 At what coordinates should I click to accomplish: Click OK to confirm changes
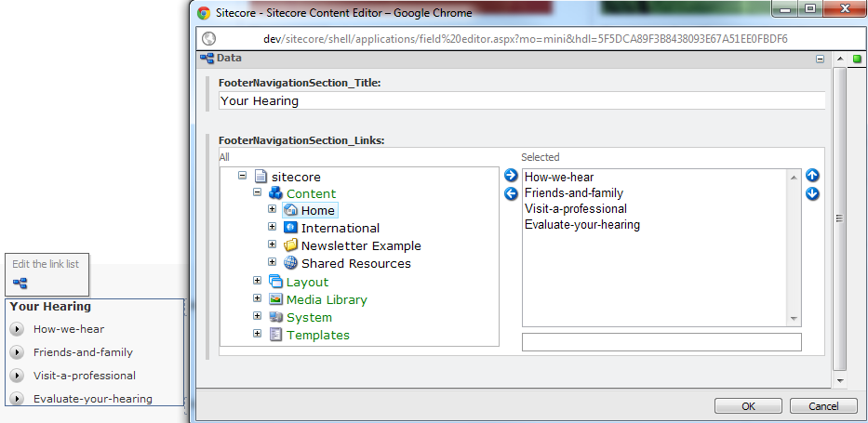pyautogui.click(x=748, y=406)
